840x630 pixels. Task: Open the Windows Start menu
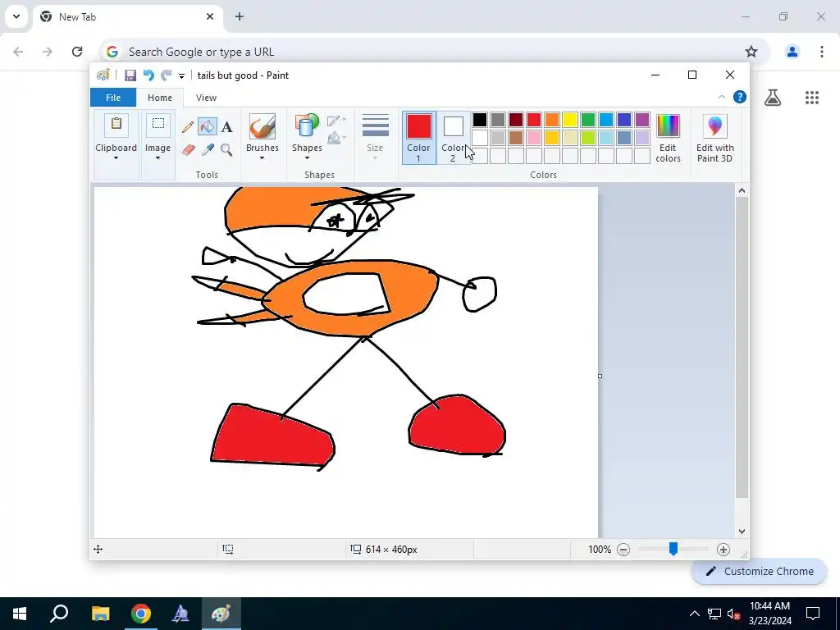(20, 614)
